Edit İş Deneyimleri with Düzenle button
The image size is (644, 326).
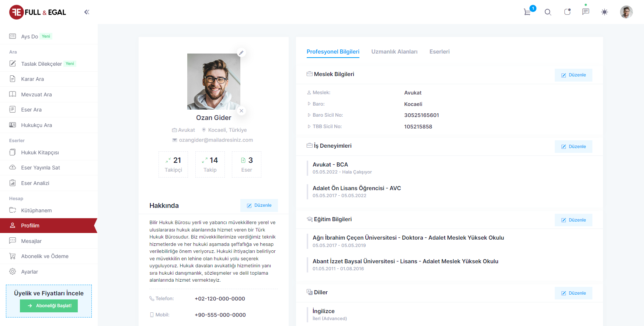click(573, 147)
